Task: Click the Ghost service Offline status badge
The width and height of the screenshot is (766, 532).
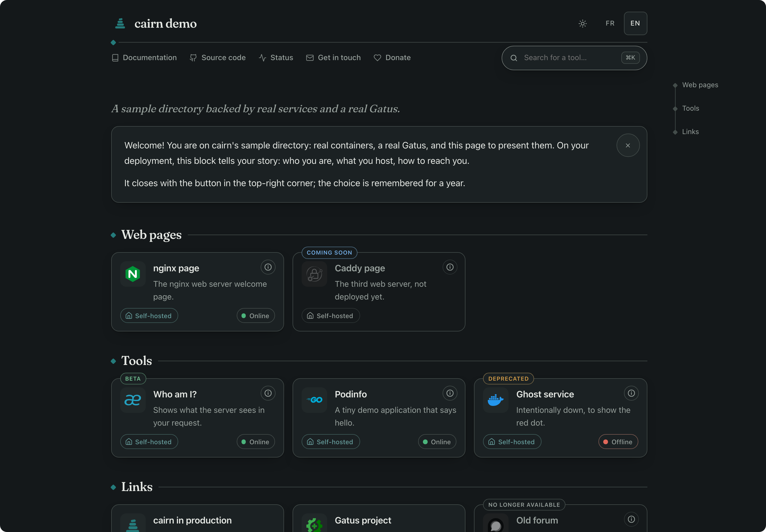Action: click(618, 442)
